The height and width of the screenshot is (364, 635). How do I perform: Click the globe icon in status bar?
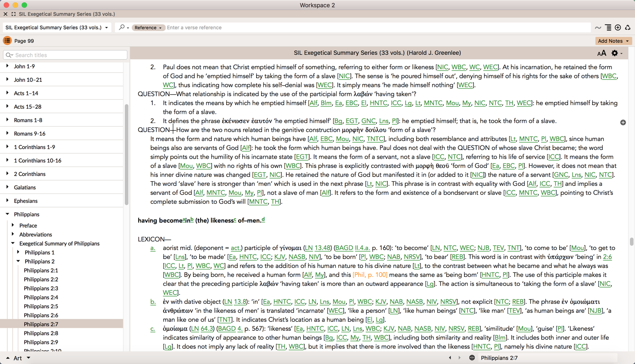coord(472,358)
